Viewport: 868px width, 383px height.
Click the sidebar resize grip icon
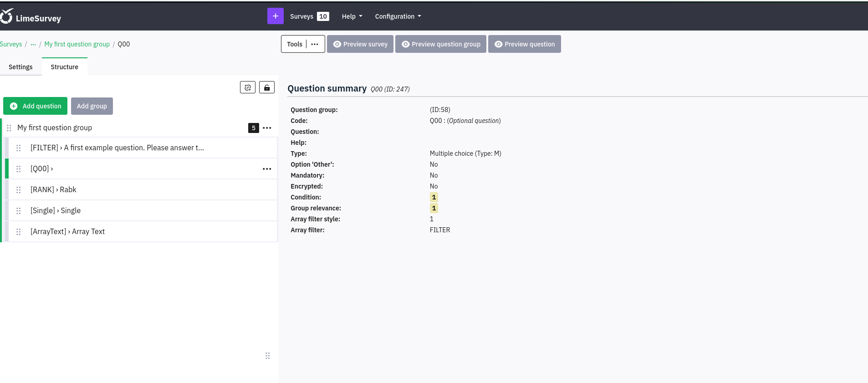coord(267,356)
